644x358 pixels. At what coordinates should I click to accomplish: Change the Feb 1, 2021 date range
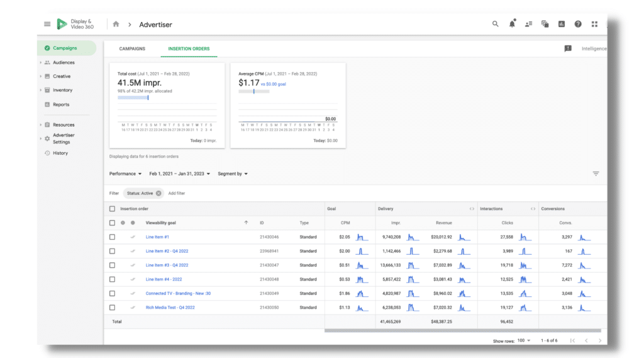[179, 174]
